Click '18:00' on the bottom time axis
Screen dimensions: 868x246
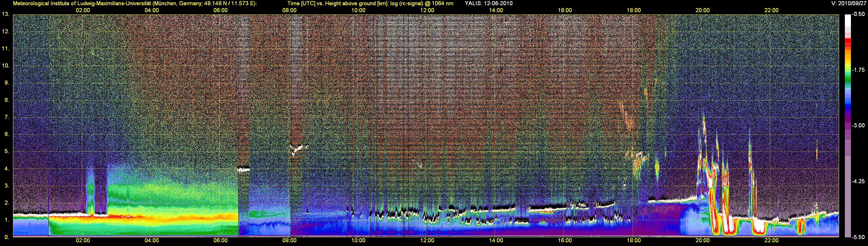(634, 241)
